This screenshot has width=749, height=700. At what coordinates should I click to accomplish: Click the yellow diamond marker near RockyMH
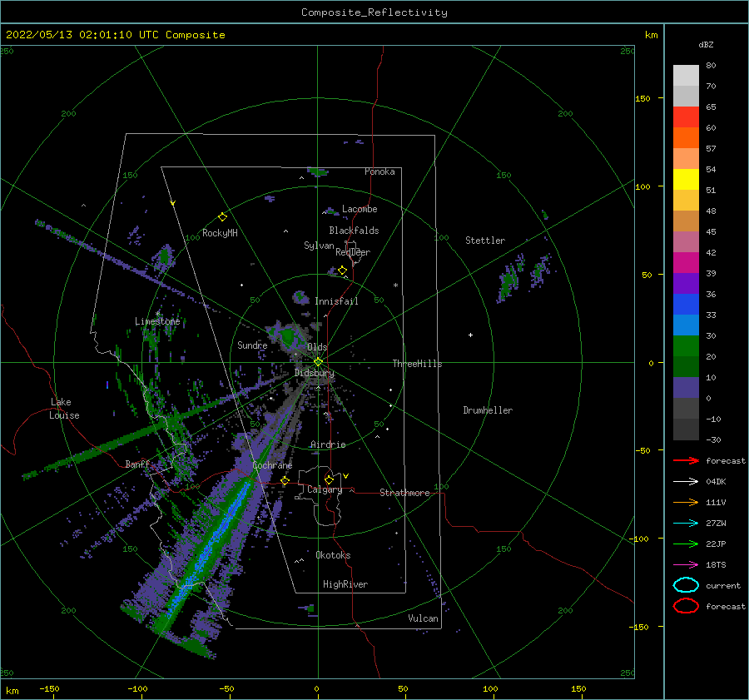(222, 217)
